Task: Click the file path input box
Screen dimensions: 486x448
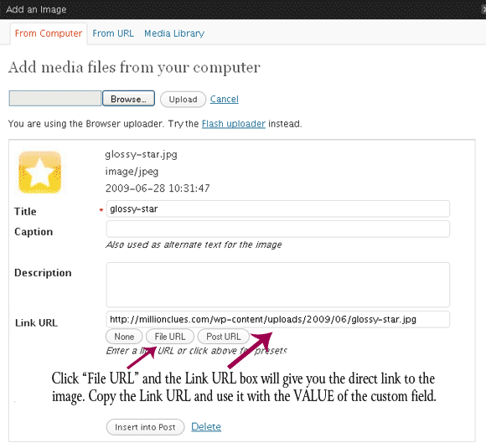Action: 55,99
